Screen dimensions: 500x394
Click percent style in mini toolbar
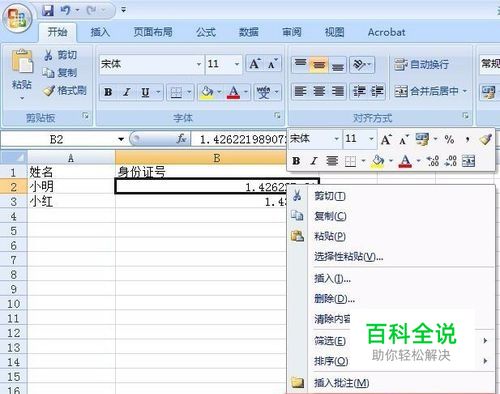(449, 139)
